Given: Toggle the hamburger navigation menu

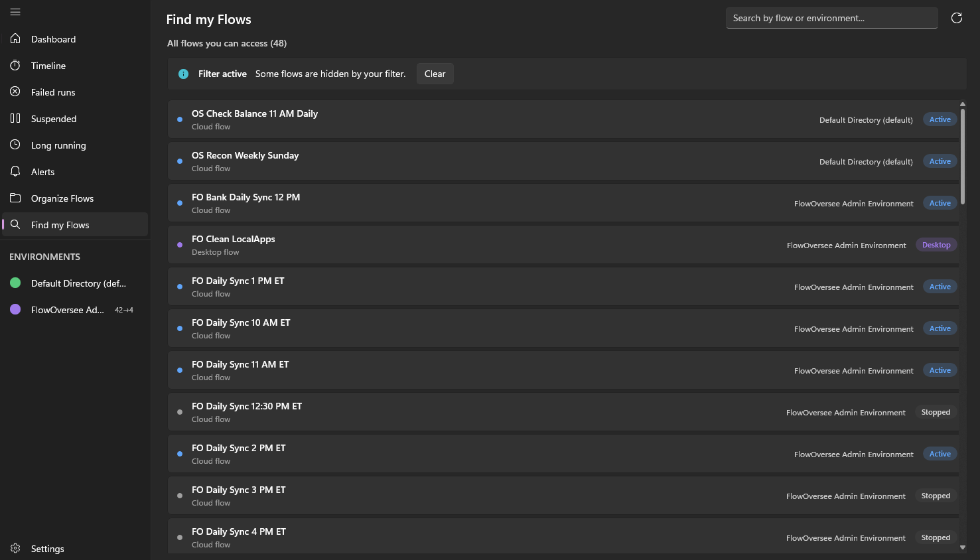Looking at the screenshot, I should pyautogui.click(x=15, y=12).
